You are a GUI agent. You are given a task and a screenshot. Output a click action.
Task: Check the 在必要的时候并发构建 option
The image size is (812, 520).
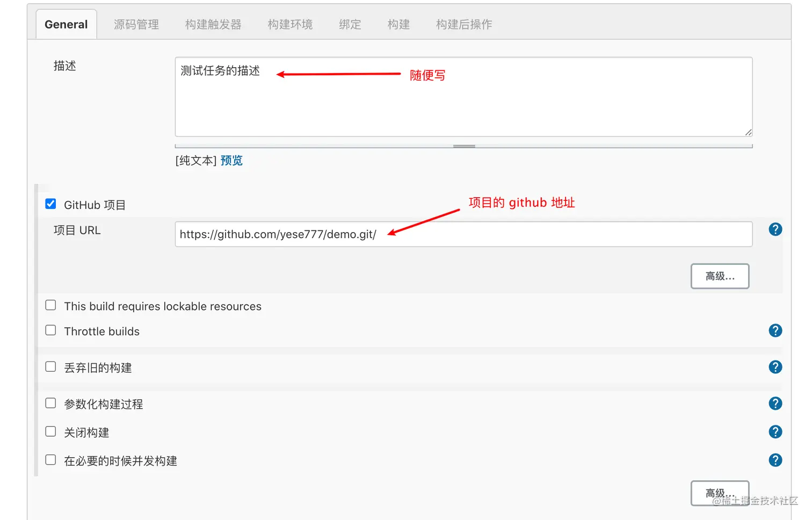pos(50,460)
